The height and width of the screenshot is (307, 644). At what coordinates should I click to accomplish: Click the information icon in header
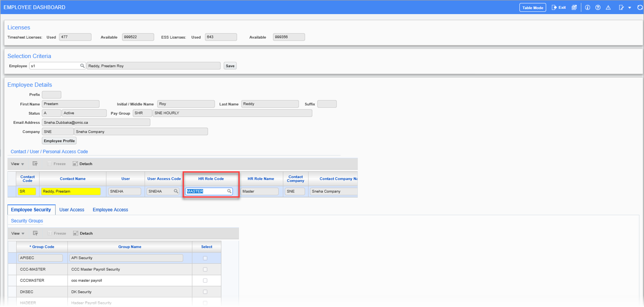click(x=587, y=7)
